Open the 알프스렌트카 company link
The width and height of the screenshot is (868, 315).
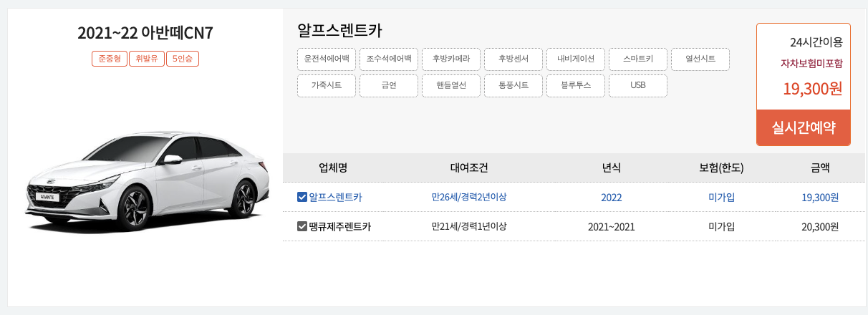click(x=335, y=197)
